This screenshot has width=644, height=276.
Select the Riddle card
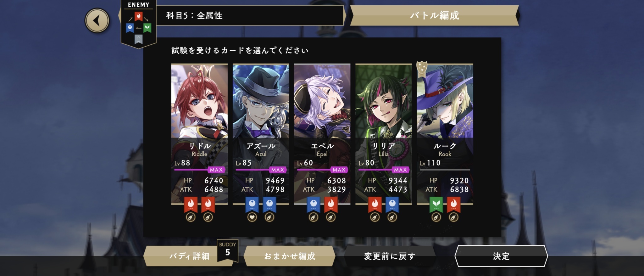(x=199, y=134)
